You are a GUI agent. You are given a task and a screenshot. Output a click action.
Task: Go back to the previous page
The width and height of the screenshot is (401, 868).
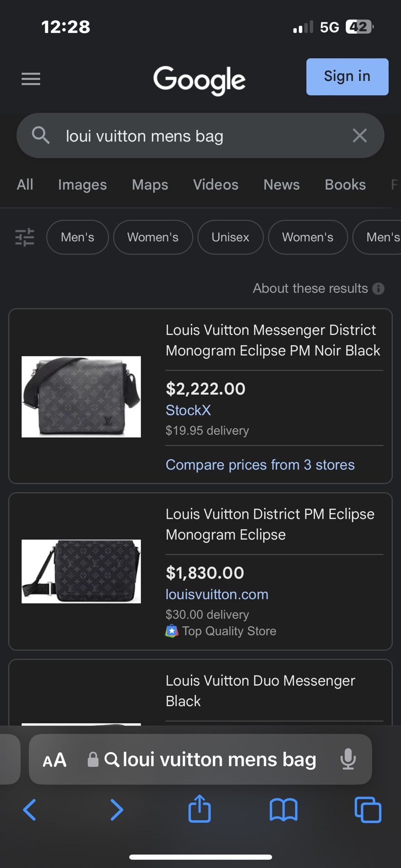point(30,809)
